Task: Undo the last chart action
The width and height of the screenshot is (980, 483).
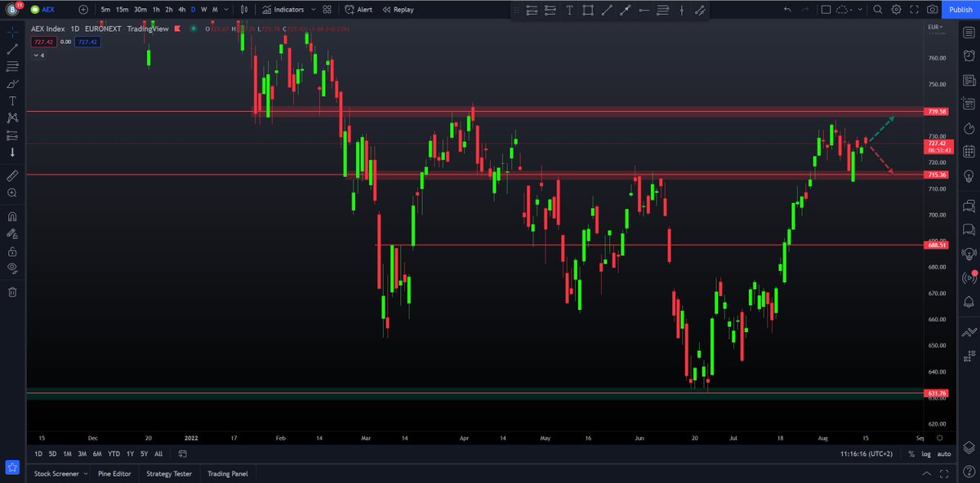Action: pyautogui.click(x=786, y=10)
